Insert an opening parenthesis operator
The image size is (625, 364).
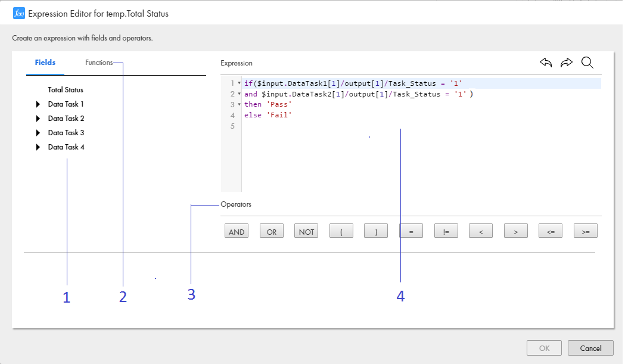click(x=341, y=231)
